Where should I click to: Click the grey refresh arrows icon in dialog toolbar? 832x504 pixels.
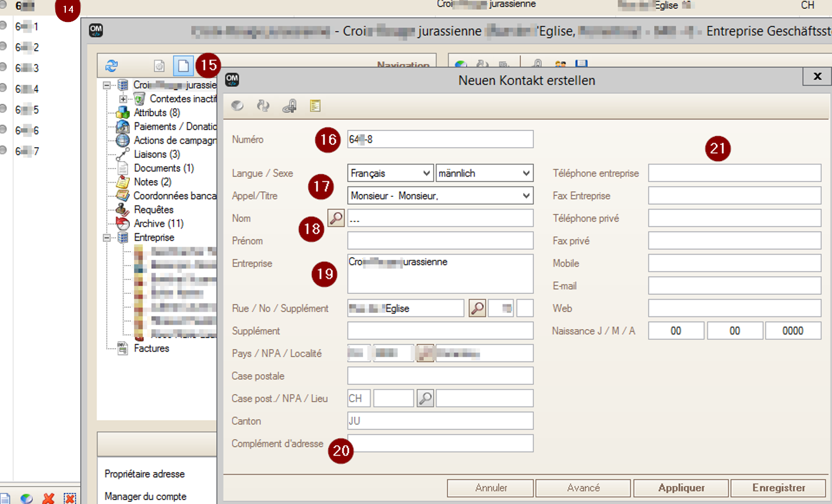[x=263, y=106]
